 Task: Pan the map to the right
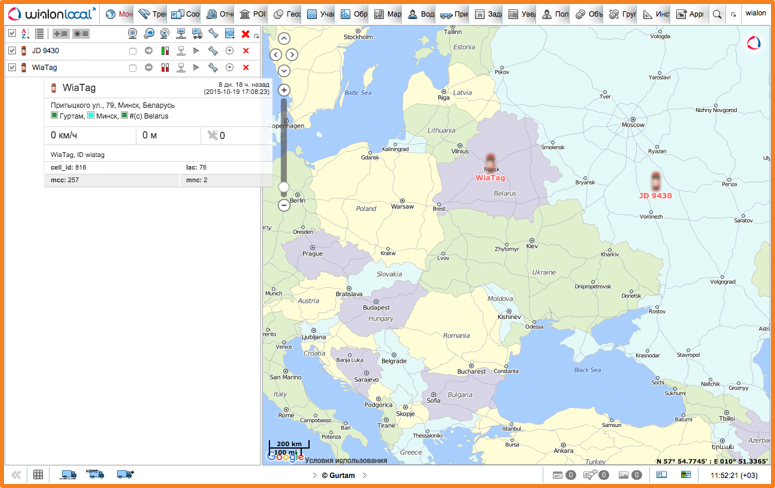pos(292,54)
